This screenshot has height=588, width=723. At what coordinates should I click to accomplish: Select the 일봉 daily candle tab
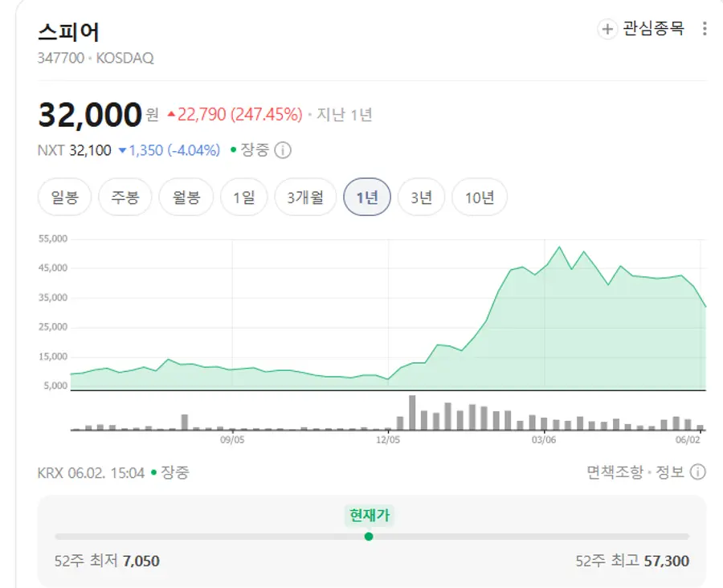(x=64, y=197)
